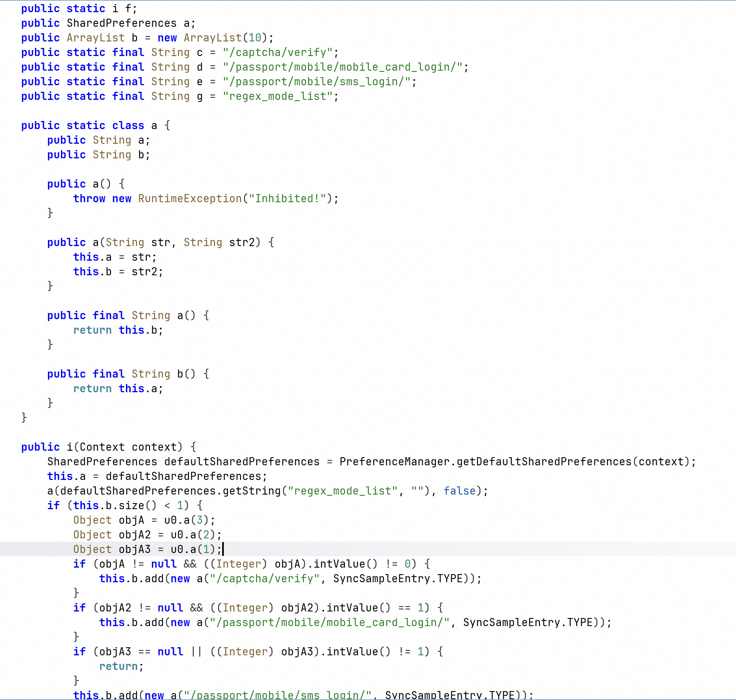Click the PreferenceManager class reference
This screenshot has height=700, width=736.
[x=394, y=462]
